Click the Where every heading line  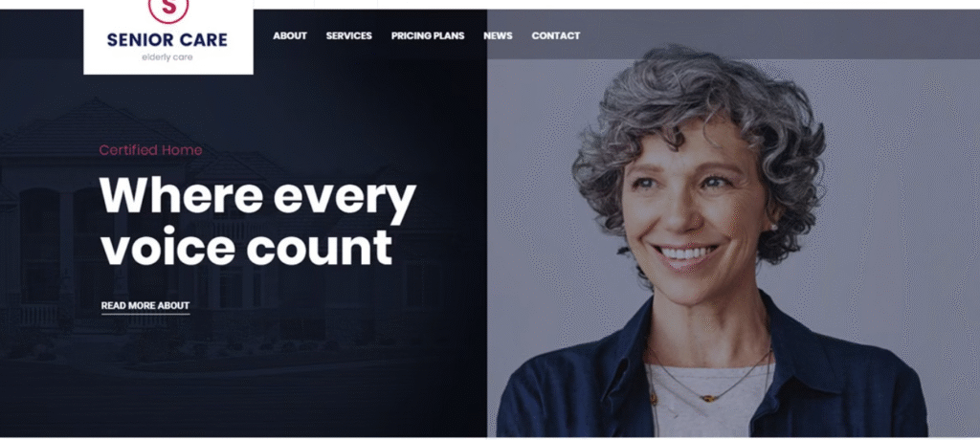[257, 196]
